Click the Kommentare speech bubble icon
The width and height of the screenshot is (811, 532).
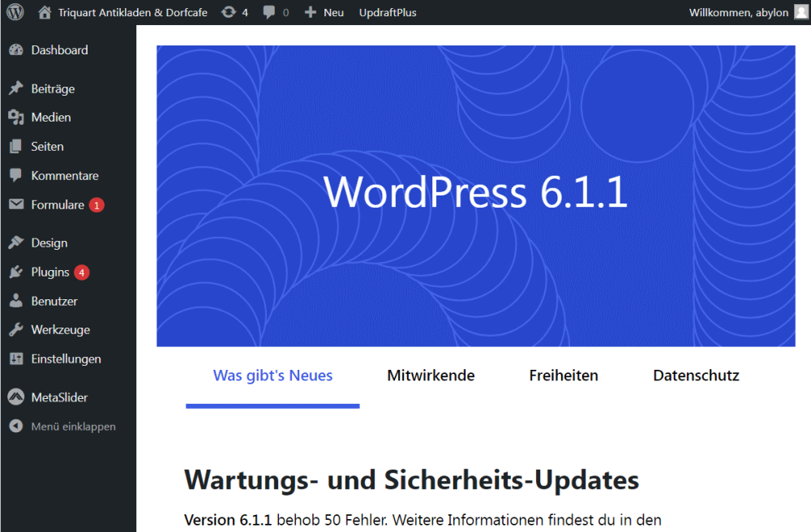(16, 175)
